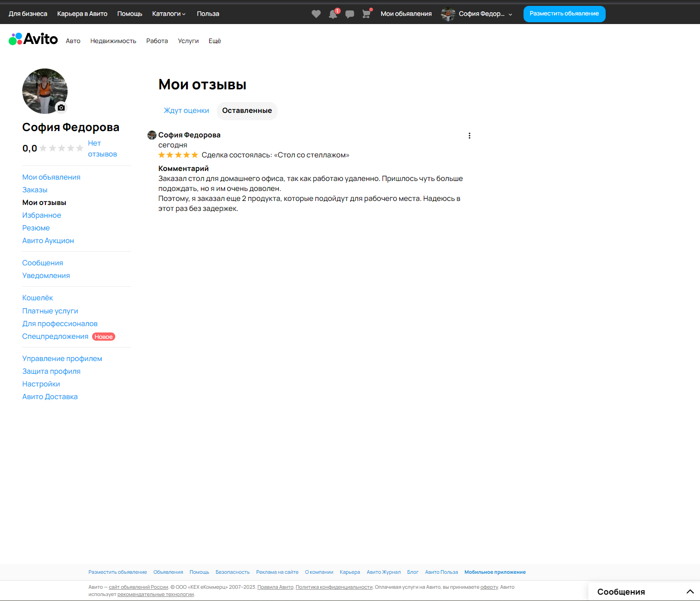This screenshot has height=601, width=700.
Task: Open favorites heart icon in top bar
Action: coord(316,14)
